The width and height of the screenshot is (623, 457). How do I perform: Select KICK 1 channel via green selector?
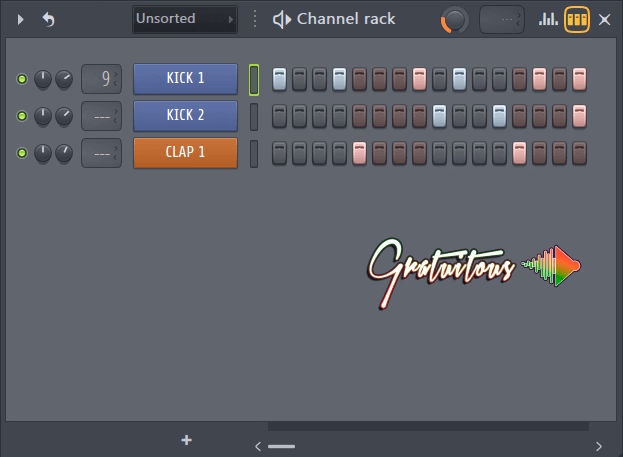coord(254,79)
